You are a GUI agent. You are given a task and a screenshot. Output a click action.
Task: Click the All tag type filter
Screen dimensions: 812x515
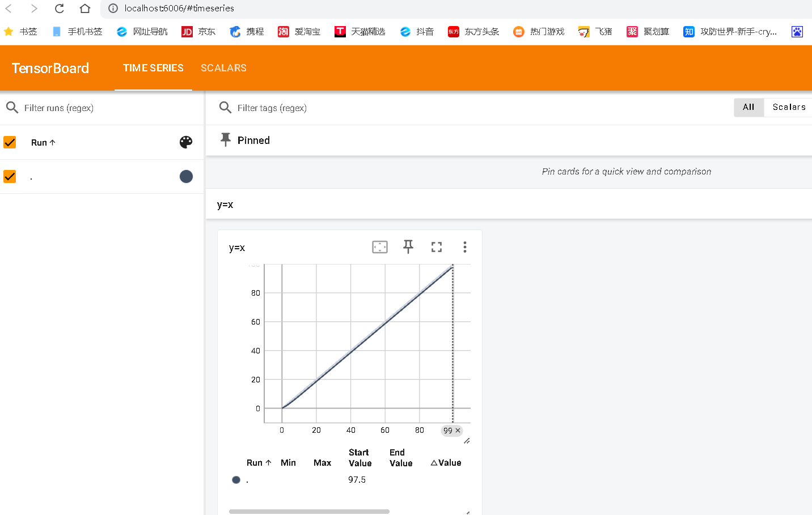point(748,107)
